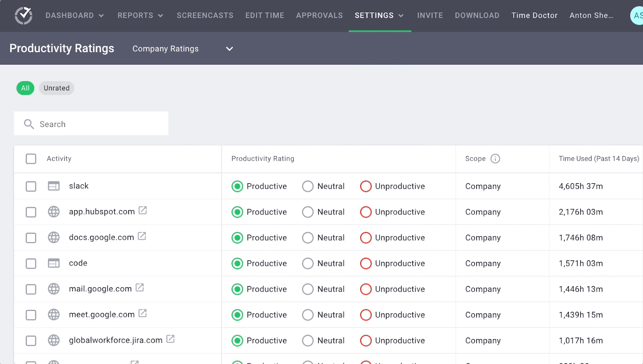Viewport: 643px width, 364px height.
Task: Mark docs.google.com as Unproductive
Action: (366, 238)
